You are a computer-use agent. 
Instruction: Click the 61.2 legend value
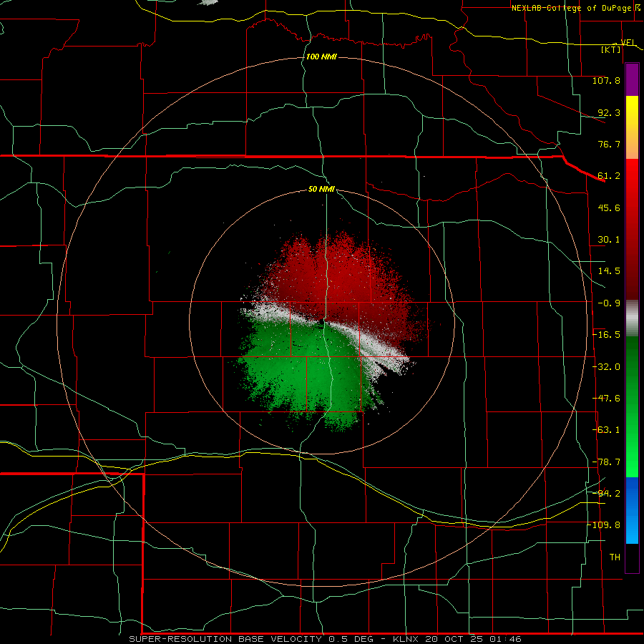pos(609,176)
